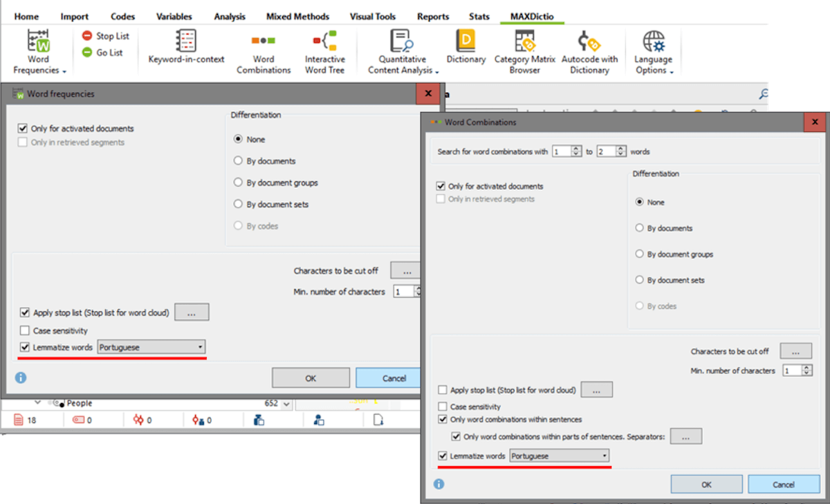Choose 'By document groups' in Word Combinations
Viewport: 830px width, 504px height.
(640, 254)
